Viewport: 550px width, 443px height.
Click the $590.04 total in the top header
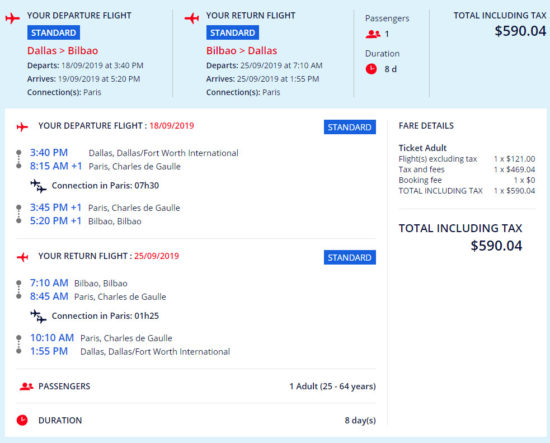coord(520,31)
